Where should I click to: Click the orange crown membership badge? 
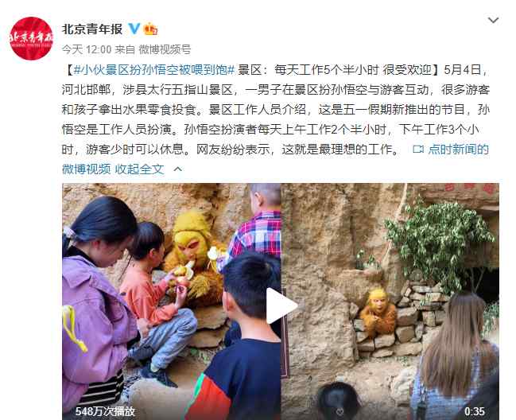pyautogui.click(x=150, y=29)
